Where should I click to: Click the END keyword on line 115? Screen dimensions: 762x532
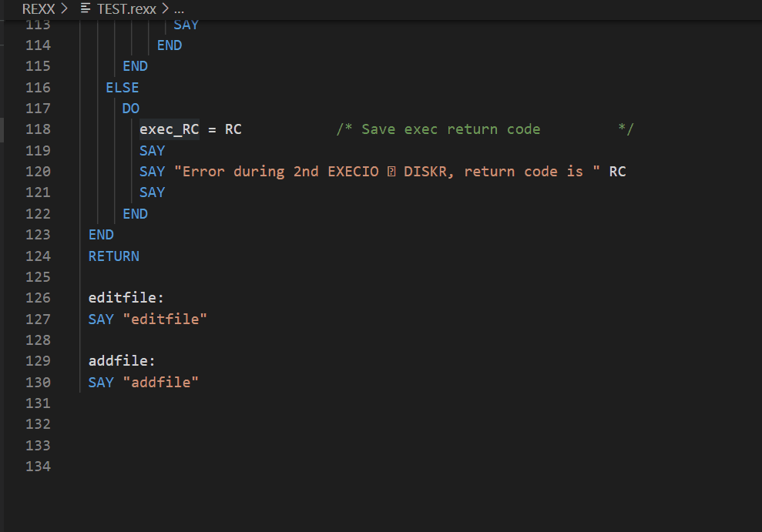tap(135, 66)
